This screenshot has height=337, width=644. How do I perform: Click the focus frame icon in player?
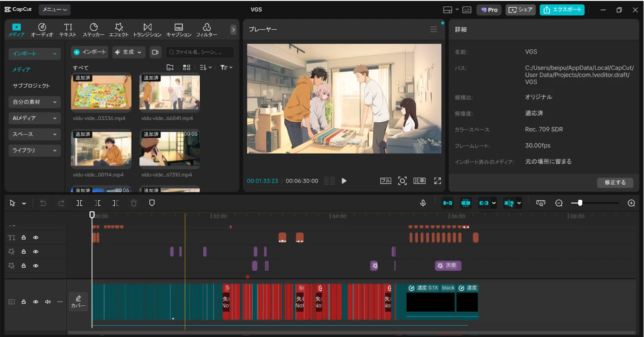pyautogui.click(x=402, y=181)
